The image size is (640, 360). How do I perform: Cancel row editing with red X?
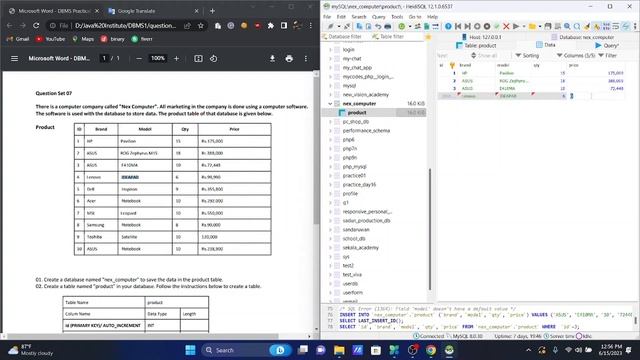click(506, 26)
